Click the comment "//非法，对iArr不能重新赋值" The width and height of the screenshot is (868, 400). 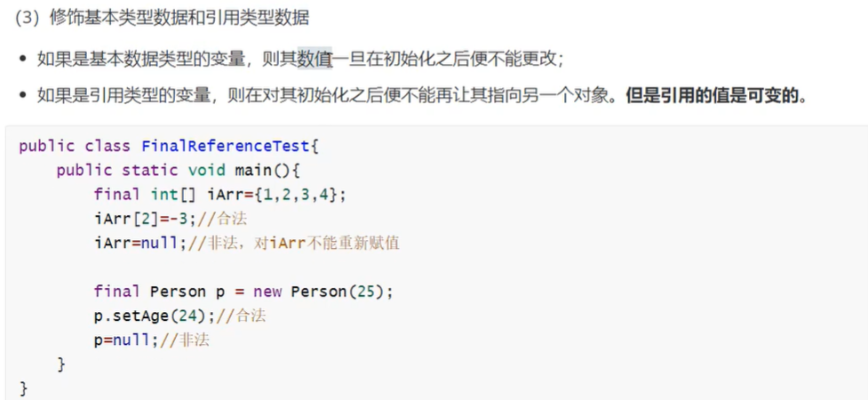point(294,244)
